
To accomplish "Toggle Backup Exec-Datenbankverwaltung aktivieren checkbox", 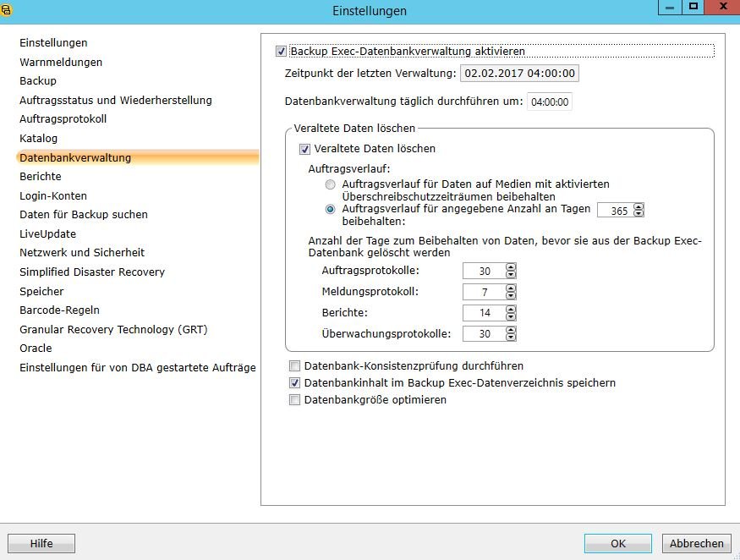I will (281, 51).
